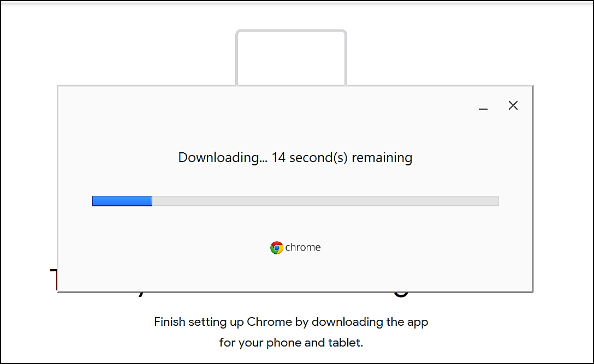Click the far right end of progress bar
594x364 pixels.
[x=496, y=201]
